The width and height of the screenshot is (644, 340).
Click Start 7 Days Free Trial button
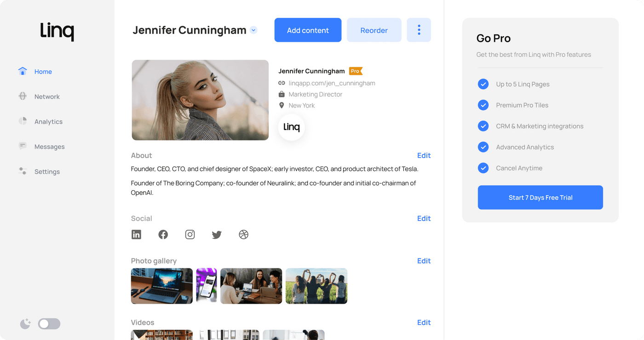pos(540,198)
